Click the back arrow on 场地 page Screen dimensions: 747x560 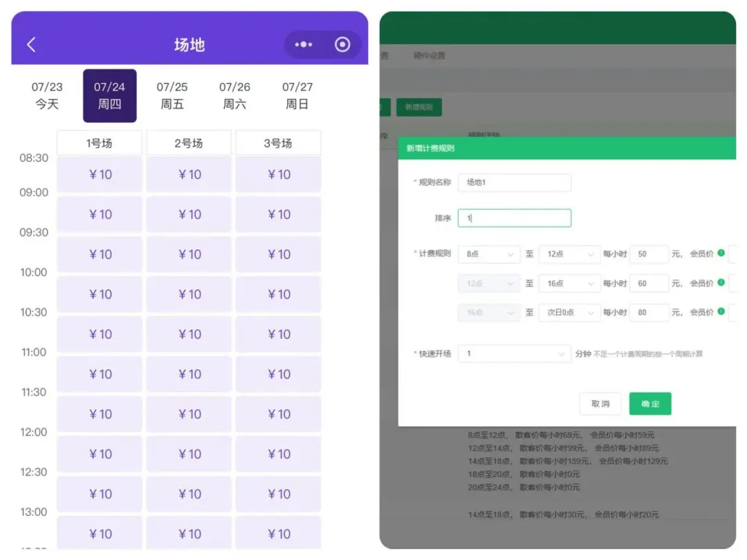coord(29,44)
